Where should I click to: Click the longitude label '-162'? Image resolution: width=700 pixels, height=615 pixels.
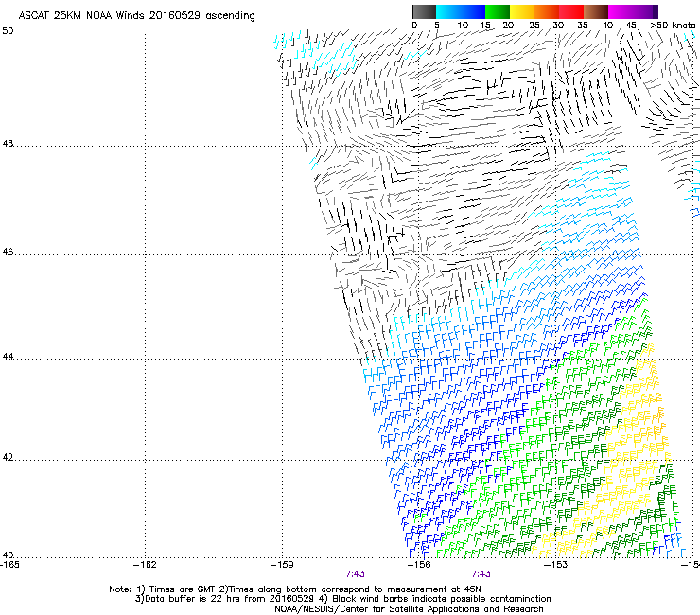tap(145, 565)
